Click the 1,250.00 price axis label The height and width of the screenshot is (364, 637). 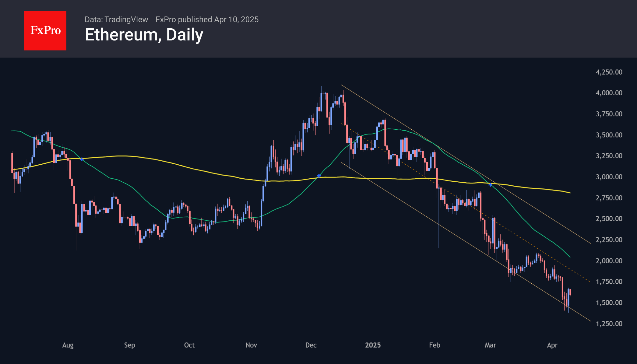[609, 324]
